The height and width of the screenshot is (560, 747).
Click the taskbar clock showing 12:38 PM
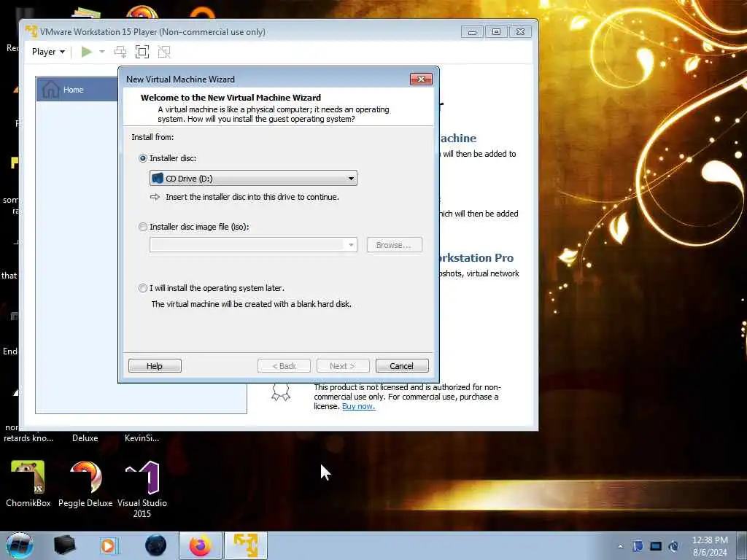[x=710, y=545]
